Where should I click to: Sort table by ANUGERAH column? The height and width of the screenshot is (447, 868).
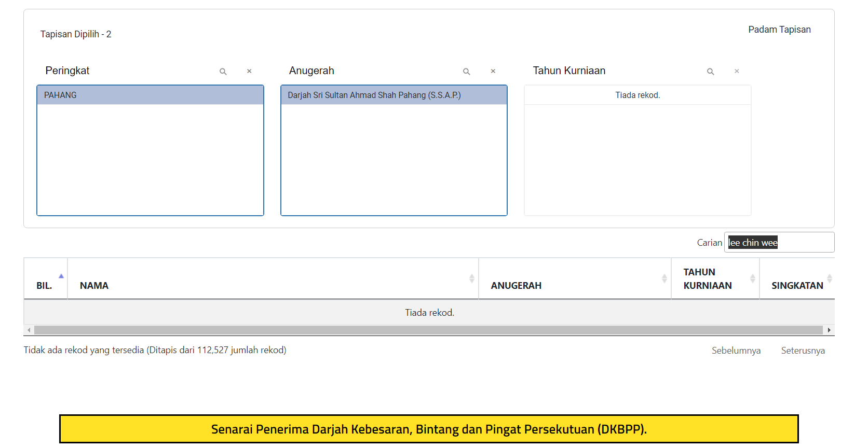click(574, 285)
